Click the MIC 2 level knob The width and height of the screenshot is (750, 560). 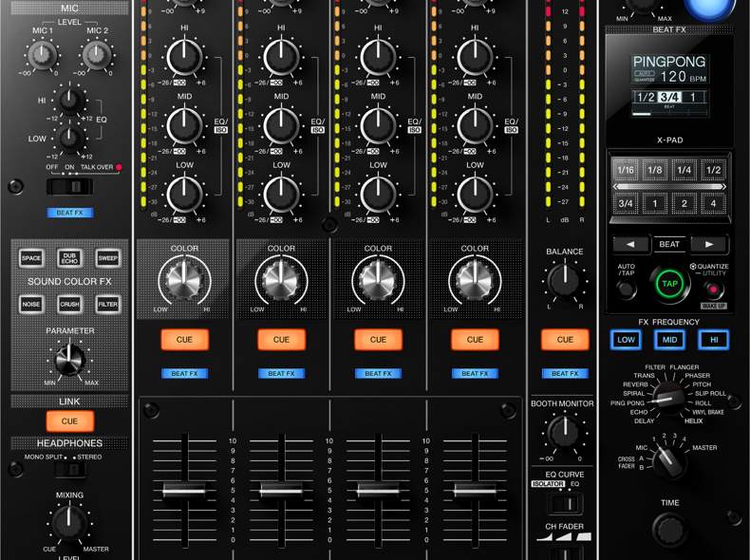point(97,55)
